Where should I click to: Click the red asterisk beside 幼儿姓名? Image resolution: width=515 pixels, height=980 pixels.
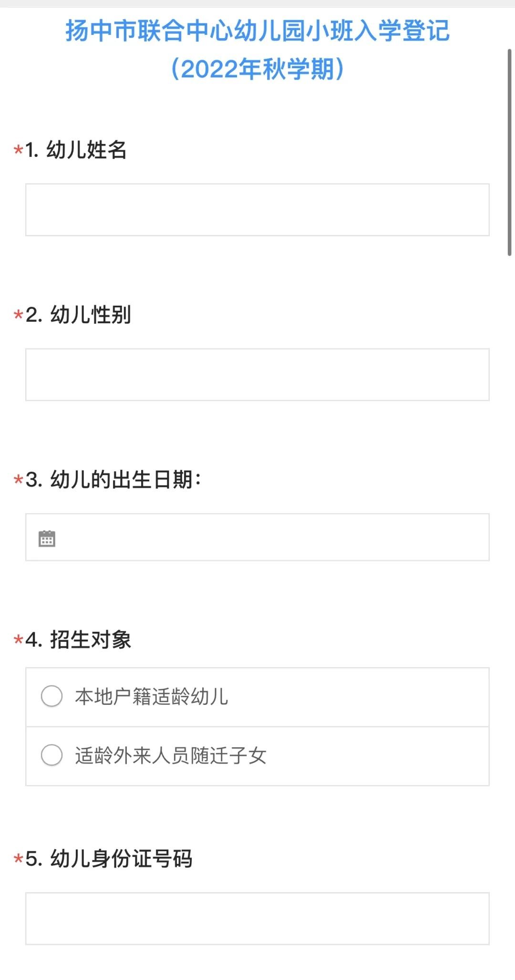tap(19, 150)
